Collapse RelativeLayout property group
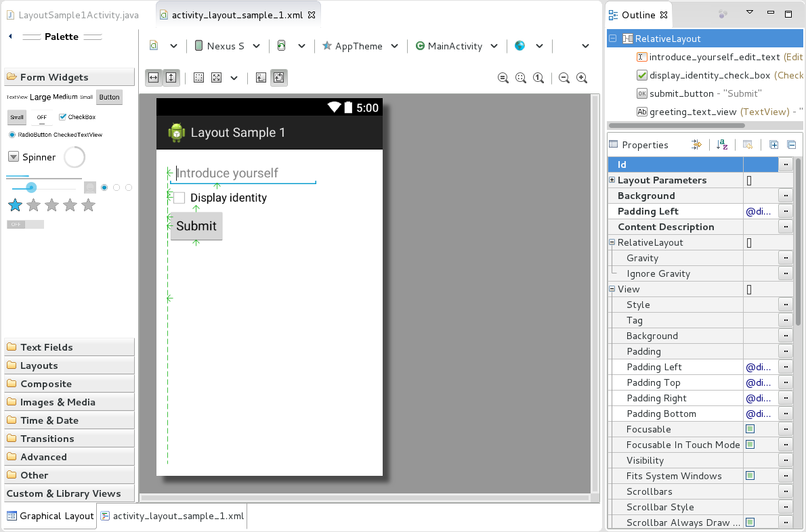The height and width of the screenshot is (532, 806). click(x=612, y=242)
